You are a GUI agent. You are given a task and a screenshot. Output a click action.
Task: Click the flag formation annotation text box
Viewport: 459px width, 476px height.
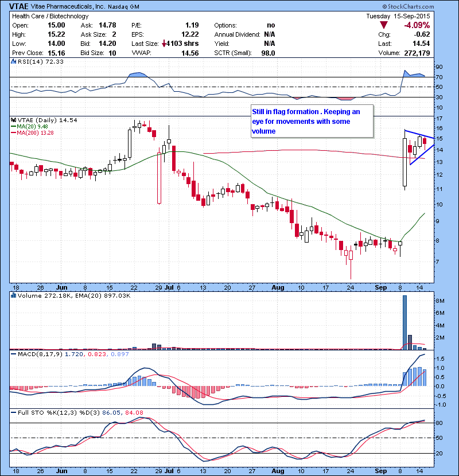312,122
